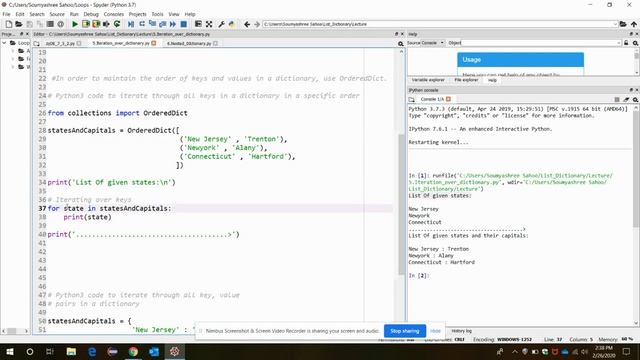Open Projects menu

click(x=138, y=14)
